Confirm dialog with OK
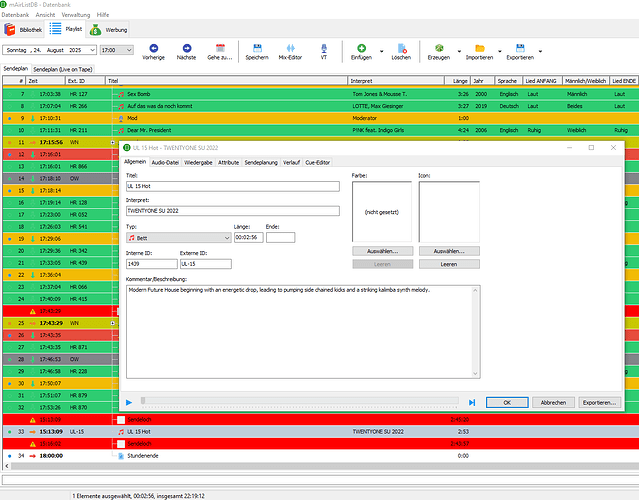 click(507, 403)
